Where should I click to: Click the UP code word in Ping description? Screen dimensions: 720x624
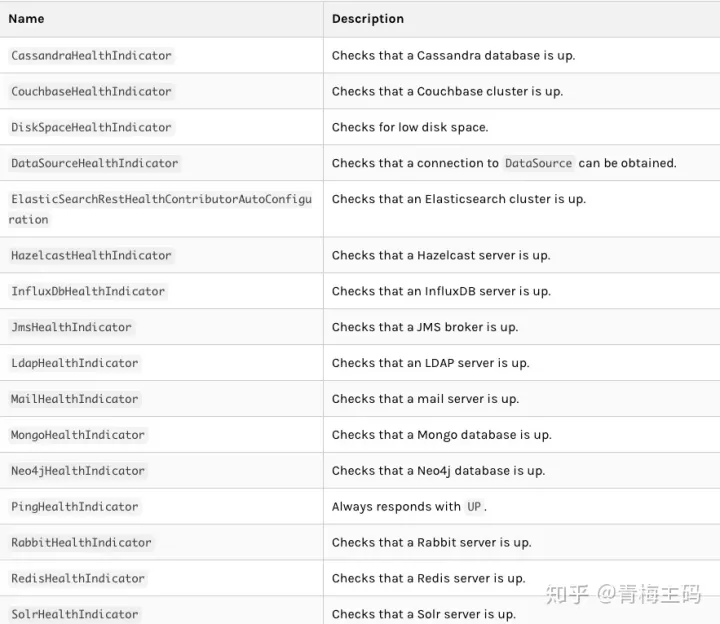[474, 506]
